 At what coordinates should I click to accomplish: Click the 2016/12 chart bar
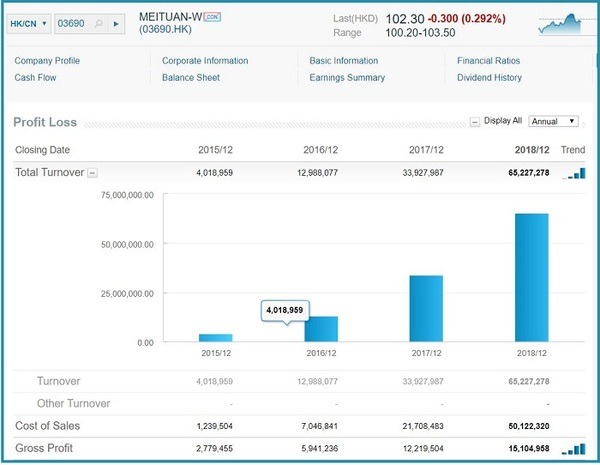coord(321,329)
